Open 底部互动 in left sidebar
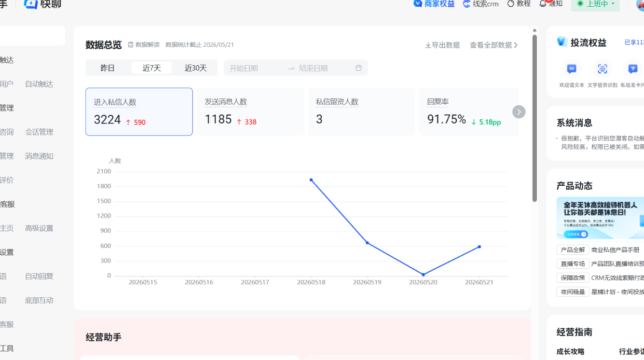 [x=39, y=300]
